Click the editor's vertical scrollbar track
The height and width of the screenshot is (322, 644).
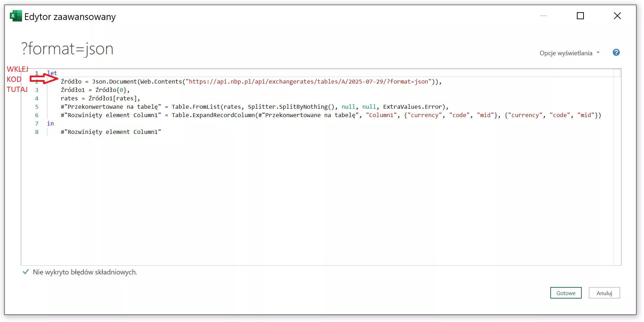point(617,168)
